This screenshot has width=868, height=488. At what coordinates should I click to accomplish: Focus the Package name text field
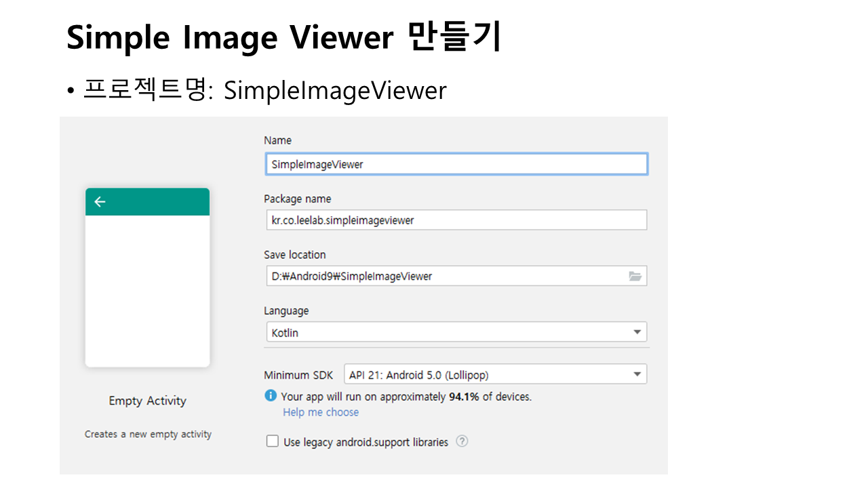pyautogui.click(x=456, y=220)
